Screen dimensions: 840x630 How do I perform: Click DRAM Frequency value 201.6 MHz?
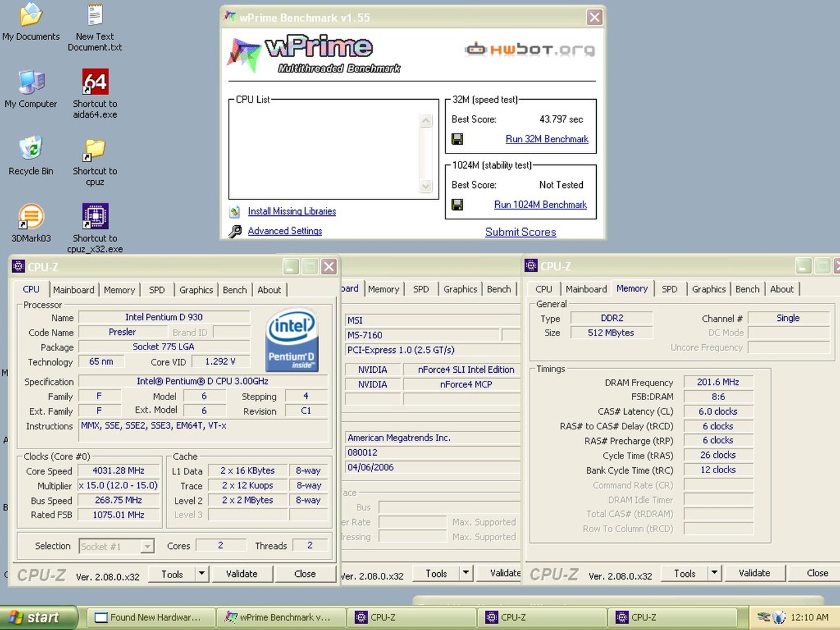tap(717, 382)
